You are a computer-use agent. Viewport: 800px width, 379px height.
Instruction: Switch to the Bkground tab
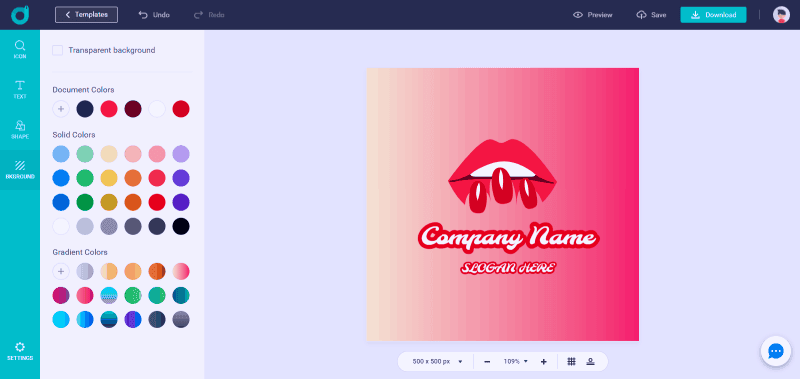tap(20, 170)
